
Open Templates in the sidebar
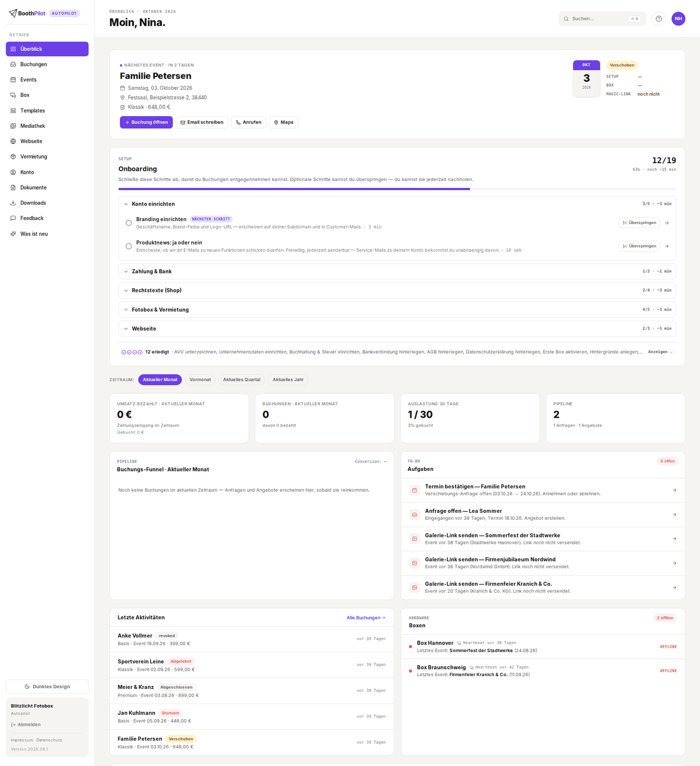tap(47, 110)
